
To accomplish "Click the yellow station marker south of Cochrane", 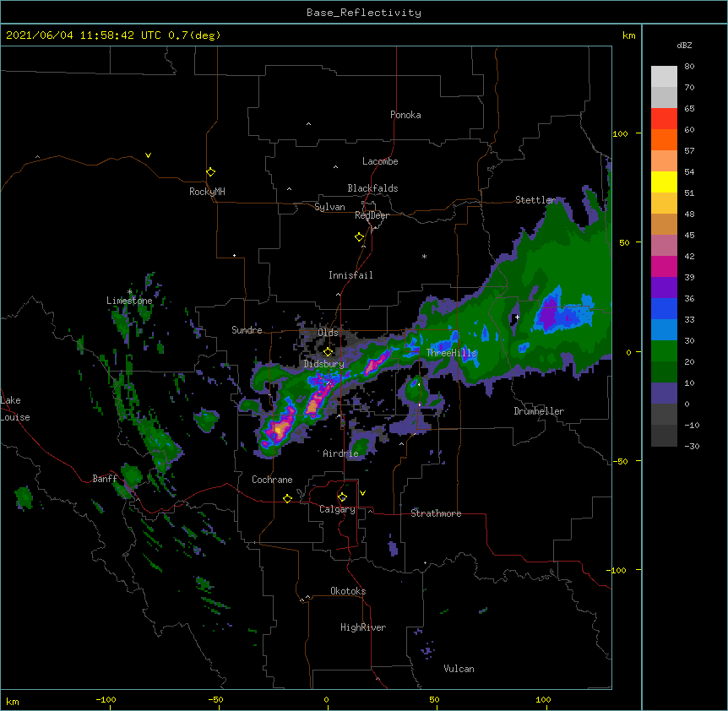I will pyautogui.click(x=287, y=498).
